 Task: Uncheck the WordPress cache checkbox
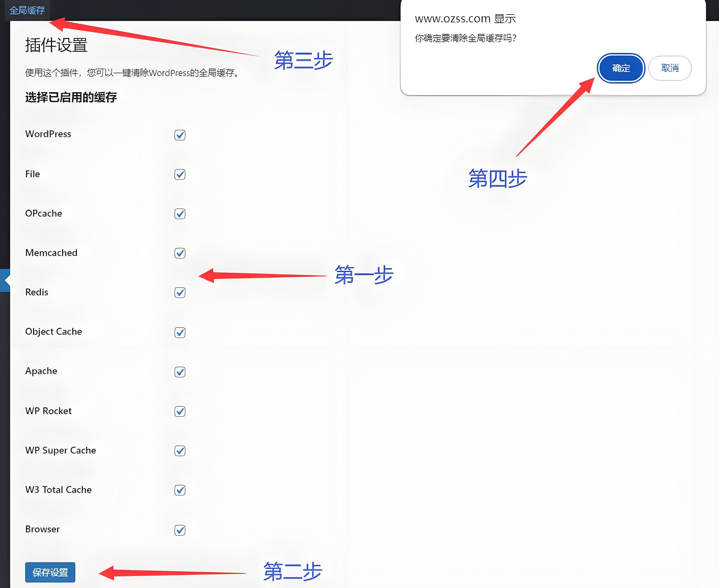point(180,135)
